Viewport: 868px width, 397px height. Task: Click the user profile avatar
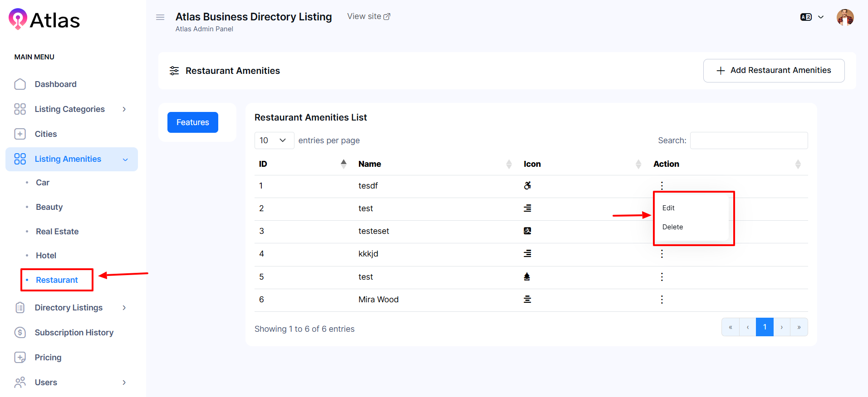pos(845,18)
